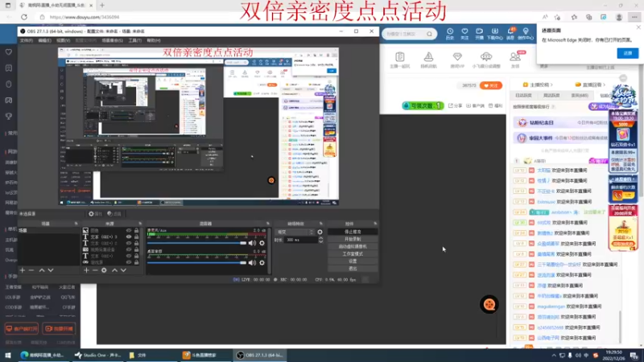
Task: Open OBS 帮助(H) menu
Action: [154, 41]
